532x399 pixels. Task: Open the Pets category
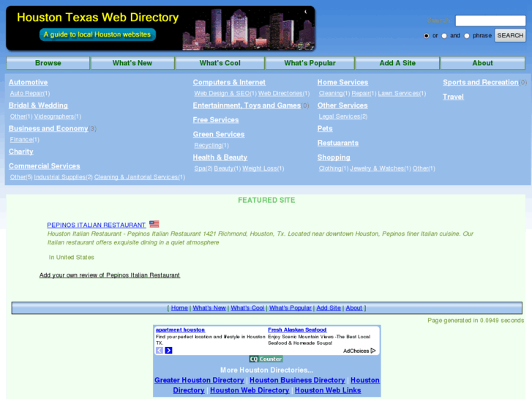pos(325,128)
